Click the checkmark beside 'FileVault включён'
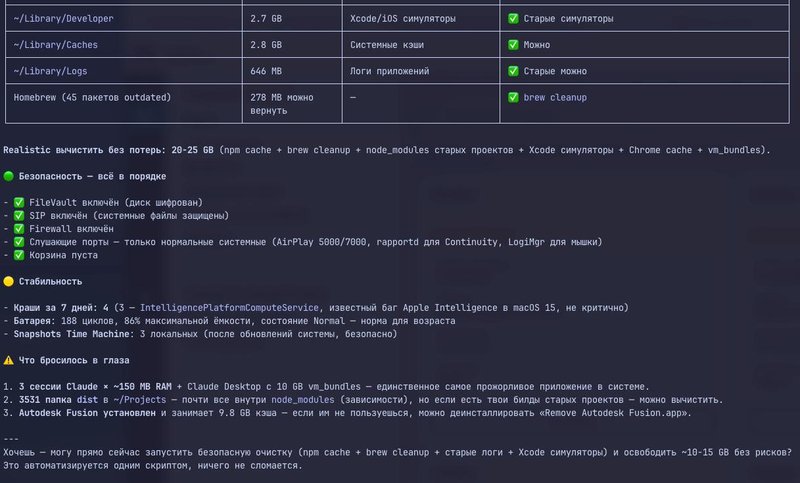Viewport: 800px width, 483px height. click(19, 202)
